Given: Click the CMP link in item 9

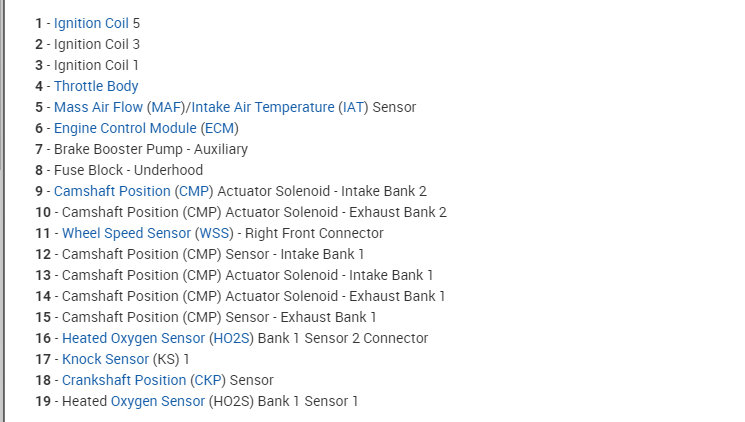Looking at the screenshot, I should tap(194, 191).
